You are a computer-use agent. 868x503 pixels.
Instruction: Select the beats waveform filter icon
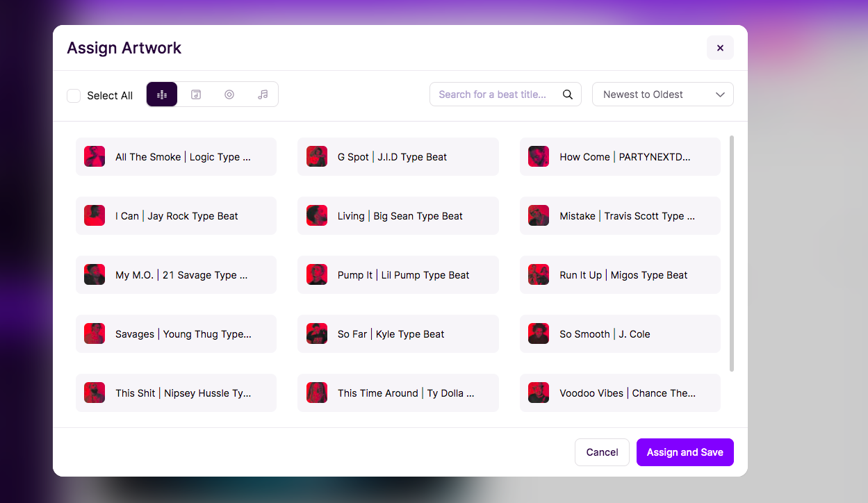[162, 94]
